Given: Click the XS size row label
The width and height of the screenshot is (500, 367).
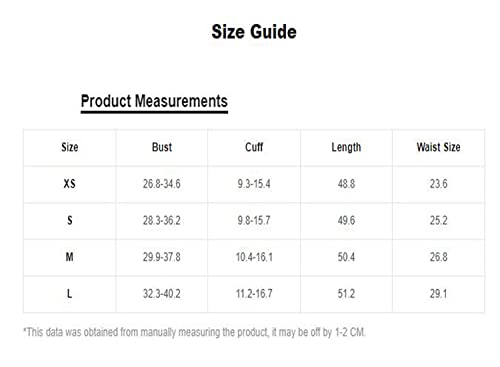Looking at the screenshot, I should [x=70, y=184].
